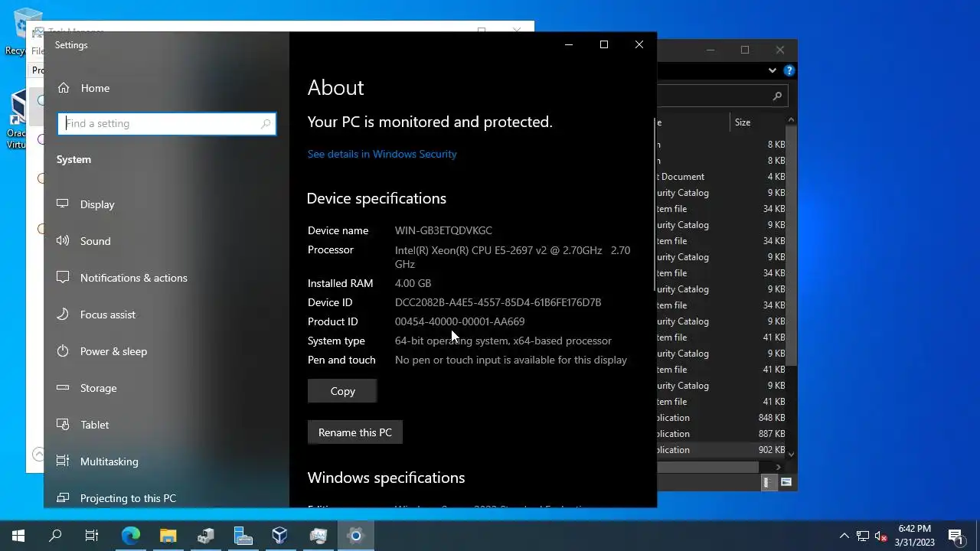Click the Copy button
Screen dimensions: 980x551
coord(342,391)
